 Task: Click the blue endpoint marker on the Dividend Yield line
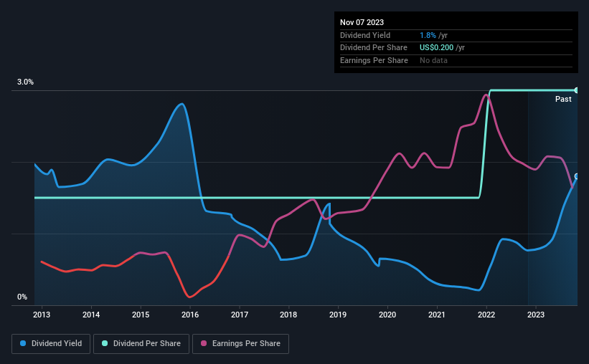(577, 176)
